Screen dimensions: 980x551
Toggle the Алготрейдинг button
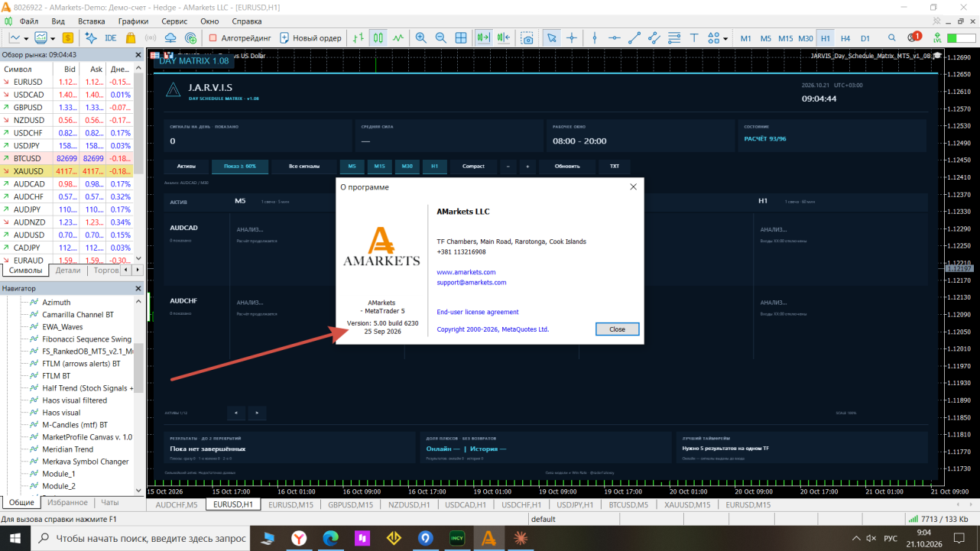239,37
